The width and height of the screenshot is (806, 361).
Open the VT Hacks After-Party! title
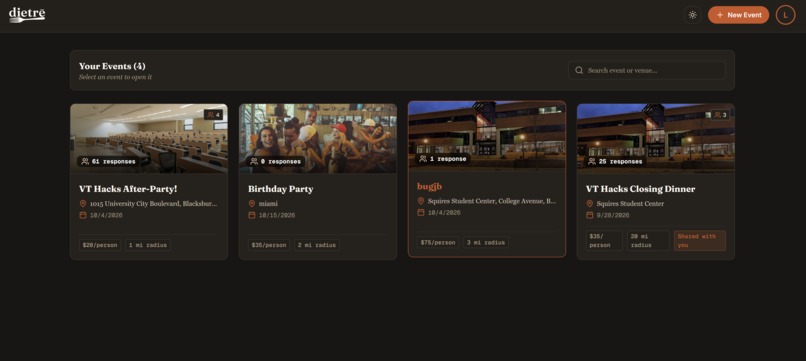point(128,189)
